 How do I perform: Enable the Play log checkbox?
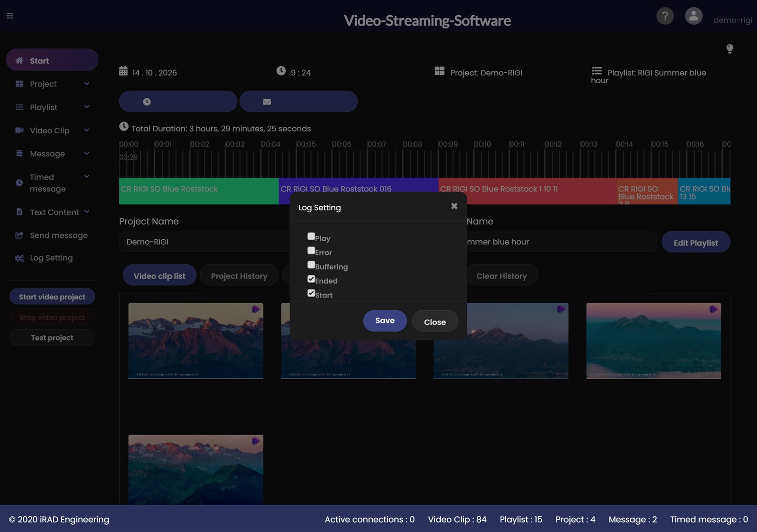point(311,236)
